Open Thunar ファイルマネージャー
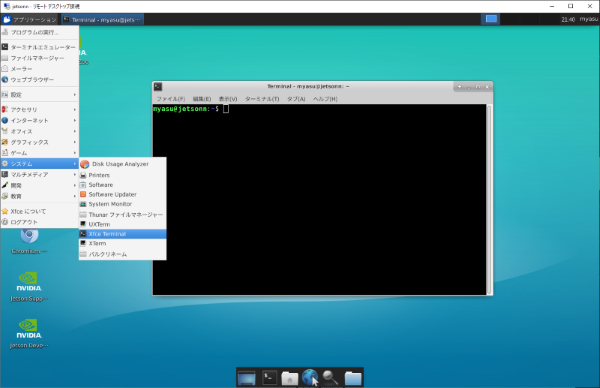The width and height of the screenshot is (600, 388). [122, 215]
